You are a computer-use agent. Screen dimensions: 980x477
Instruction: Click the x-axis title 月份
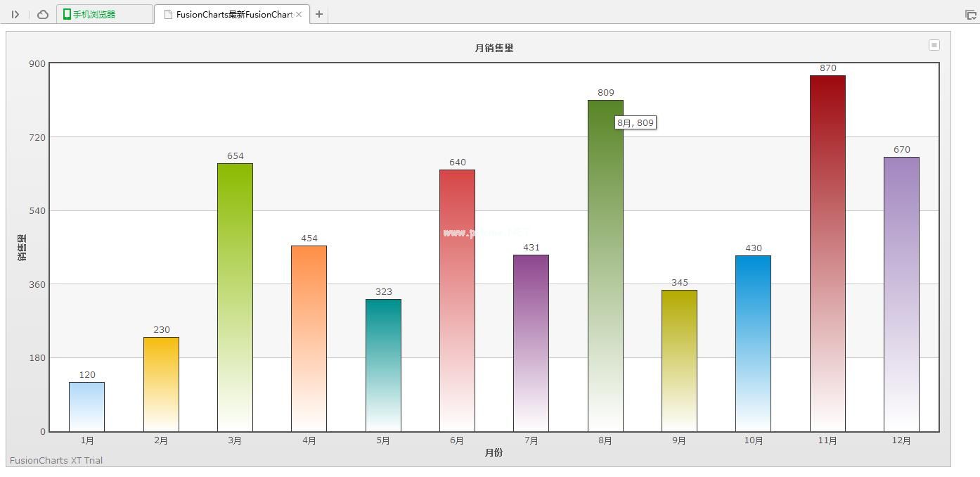(x=494, y=452)
